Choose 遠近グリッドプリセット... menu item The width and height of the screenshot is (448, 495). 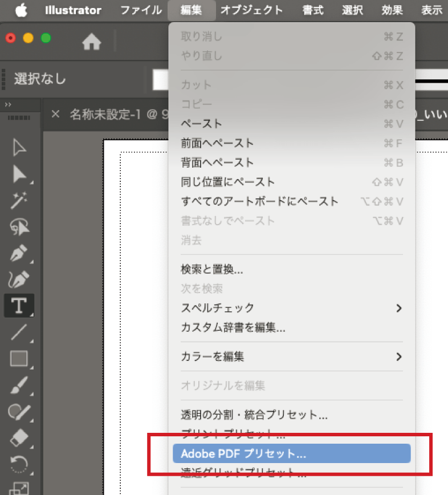point(292,473)
